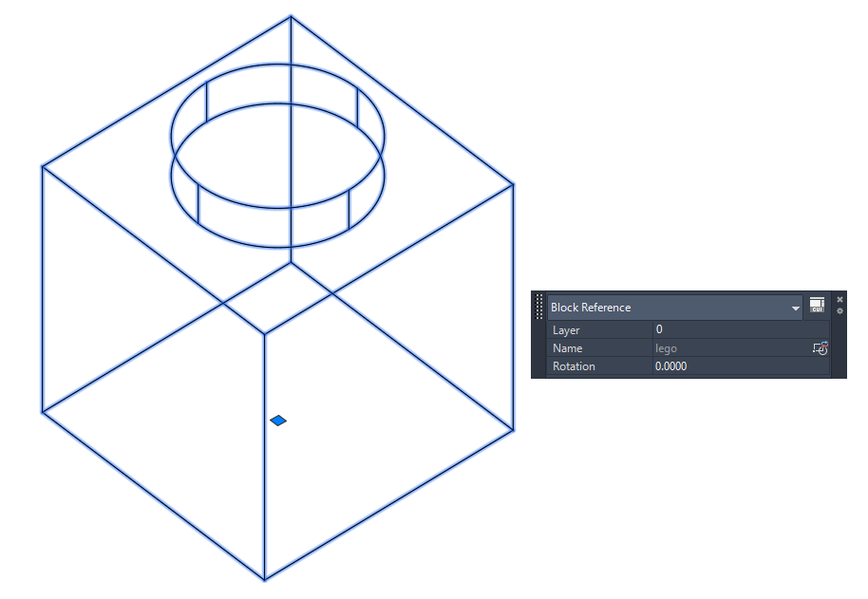Click the blue insertion grip of the block

[278, 421]
